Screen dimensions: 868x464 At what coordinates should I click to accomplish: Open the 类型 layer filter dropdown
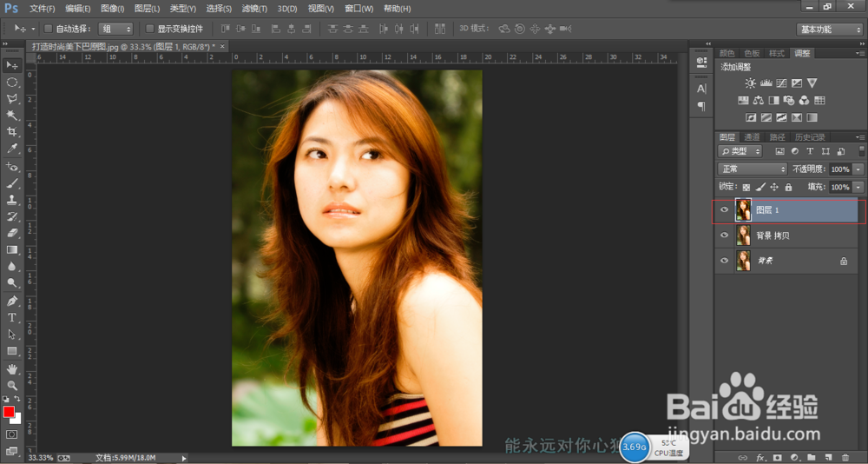(740, 151)
